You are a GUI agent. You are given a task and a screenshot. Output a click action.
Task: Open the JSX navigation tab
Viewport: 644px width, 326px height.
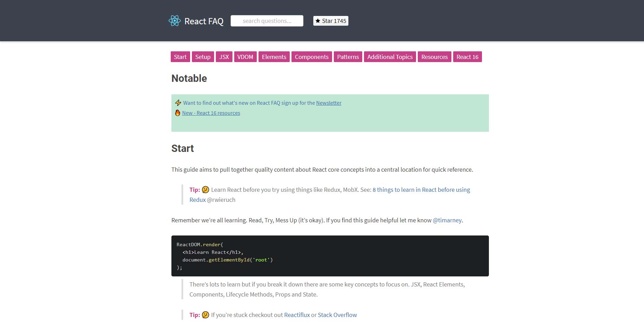coord(224,57)
